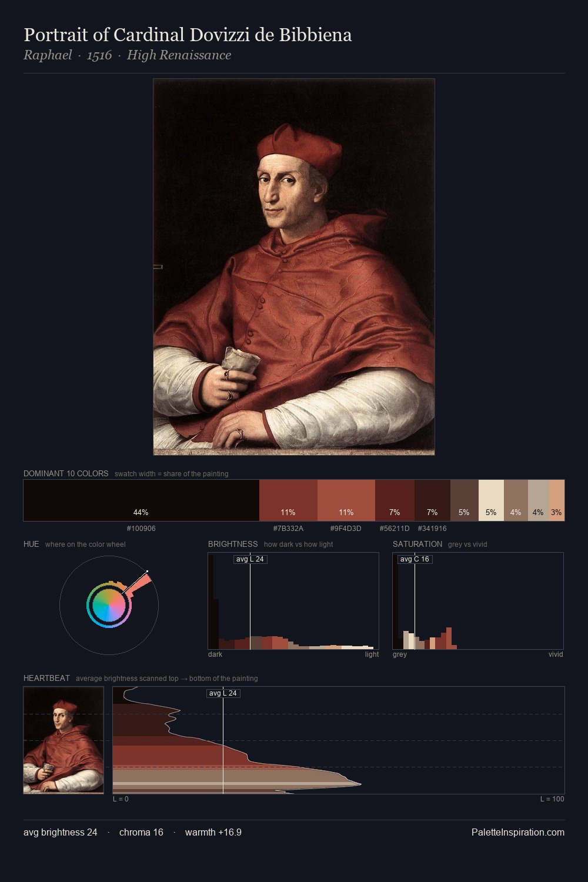Click the 'L = 100' heartbeat axis label

coord(552,799)
